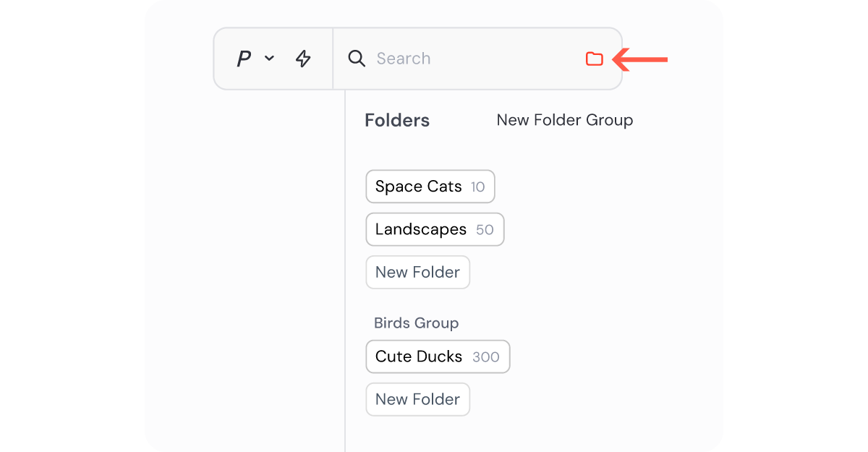Screen dimensions: 868x452
Task: Click the Landscapes count of 50
Action: [x=485, y=230]
